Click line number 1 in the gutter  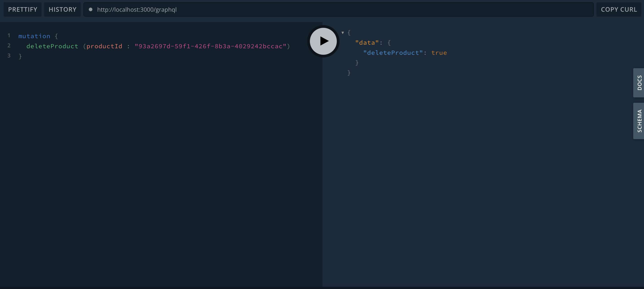pyautogui.click(x=9, y=35)
